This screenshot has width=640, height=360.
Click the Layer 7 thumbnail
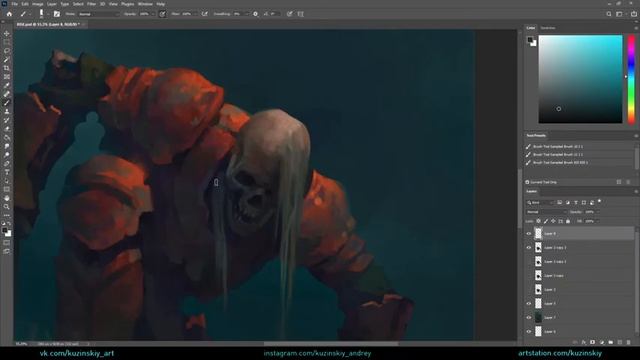click(538, 318)
